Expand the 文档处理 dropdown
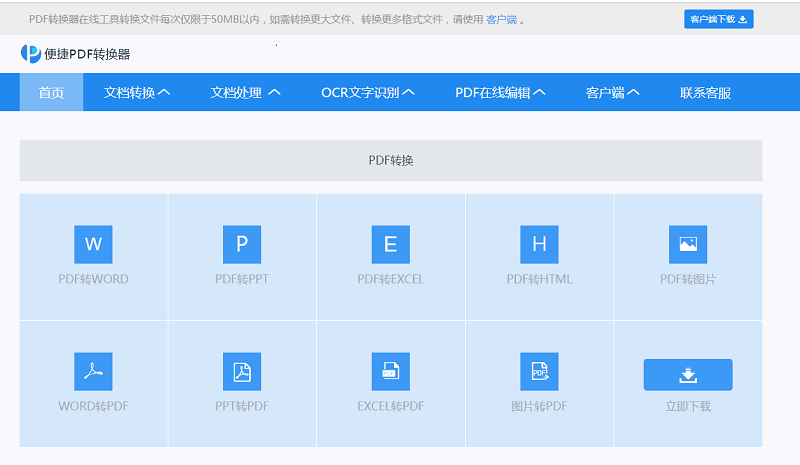Screen dimensions: 800x465 point(245,92)
